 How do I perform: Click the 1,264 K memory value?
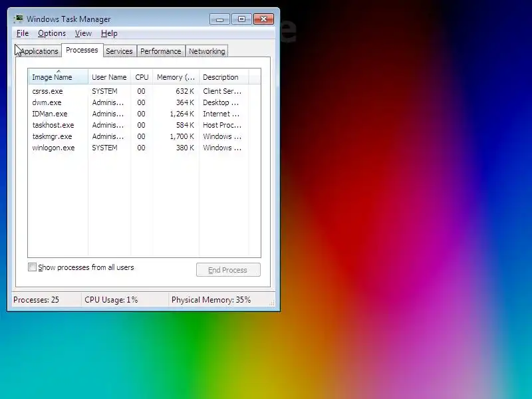(x=182, y=114)
